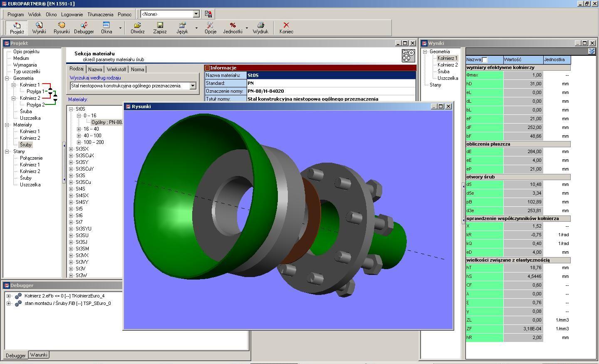Click the Wartość column header
Image resolution: width=599 pixels, height=364 pixels.
tap(523, 59)
